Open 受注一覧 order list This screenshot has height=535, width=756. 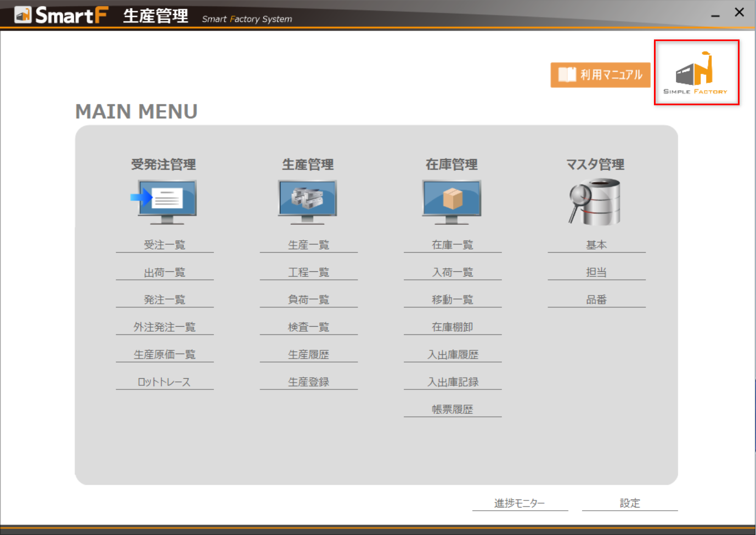point(165,245)
